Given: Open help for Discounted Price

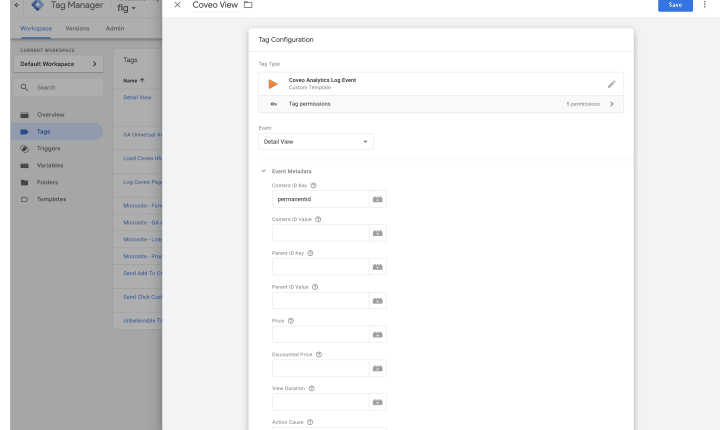Looking at the screenshot, I should pos(319,355).
